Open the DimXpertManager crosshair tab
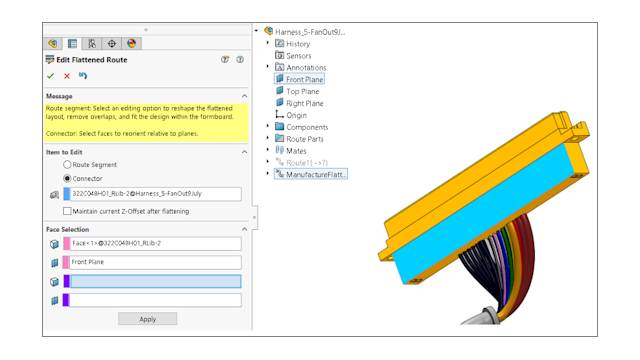The height and width of the screenshot is (360, 640). point(112,43)
